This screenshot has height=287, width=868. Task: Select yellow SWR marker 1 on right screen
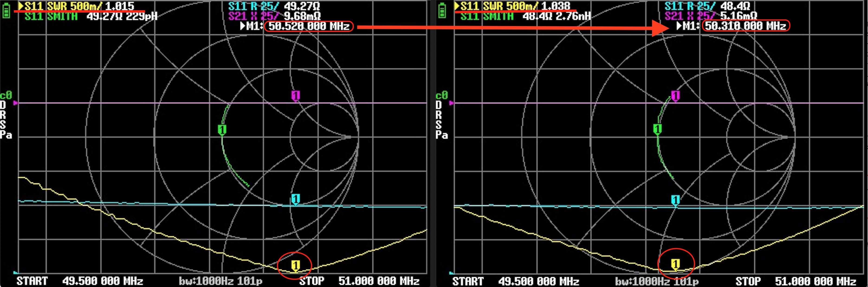(675, 264)
